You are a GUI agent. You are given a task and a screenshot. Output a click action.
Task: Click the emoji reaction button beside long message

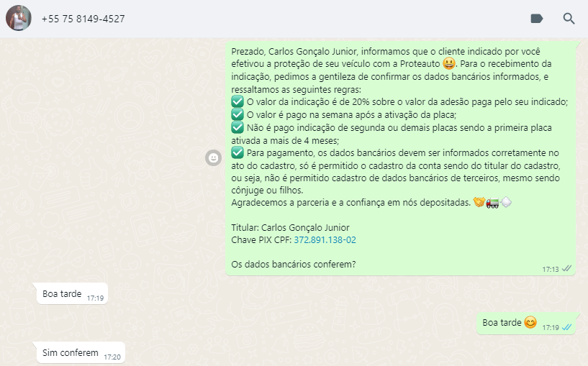tap(213, 157)
